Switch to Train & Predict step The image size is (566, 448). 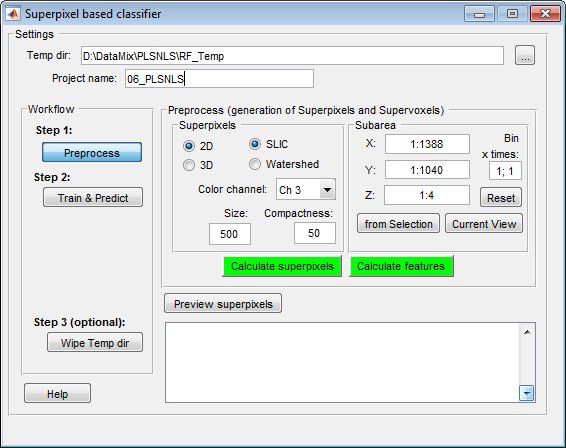(x=93, y=197)
